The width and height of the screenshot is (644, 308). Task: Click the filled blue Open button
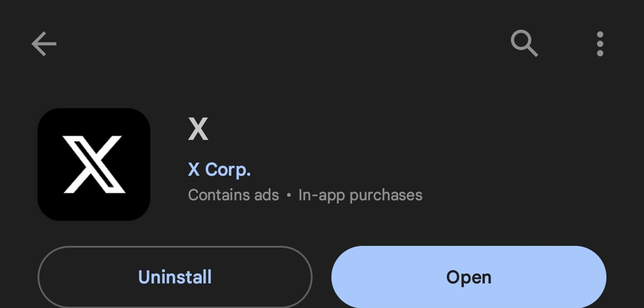469,277
